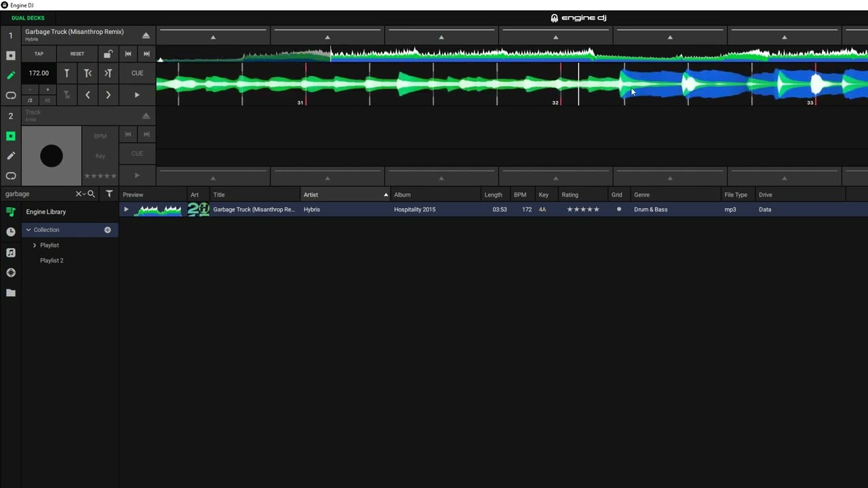Toggle deck 1 beatgrid edit pencil

[x=10, y=75]
